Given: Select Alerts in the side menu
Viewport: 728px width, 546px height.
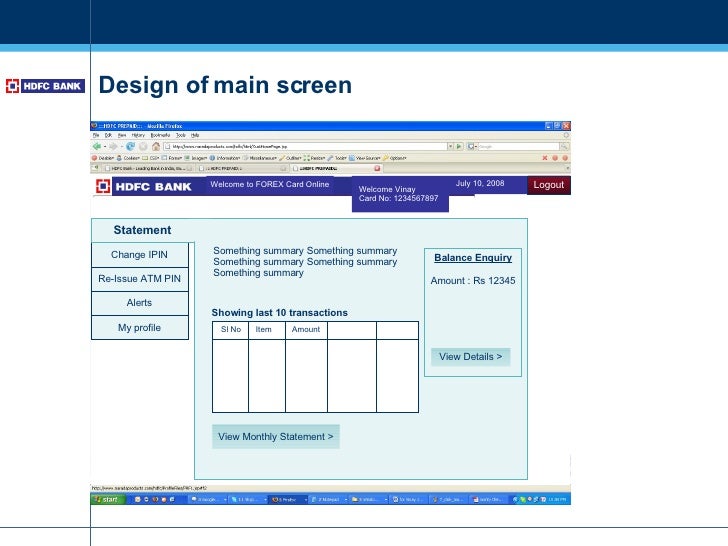Looking at the screenshot, I should (x=140, y=303).
